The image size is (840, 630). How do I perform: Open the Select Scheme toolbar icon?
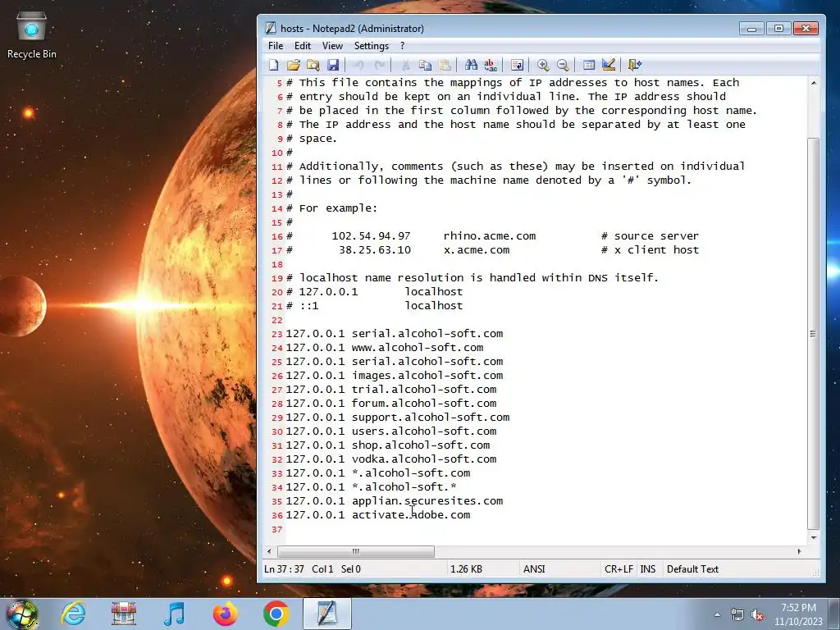(589, 66)
